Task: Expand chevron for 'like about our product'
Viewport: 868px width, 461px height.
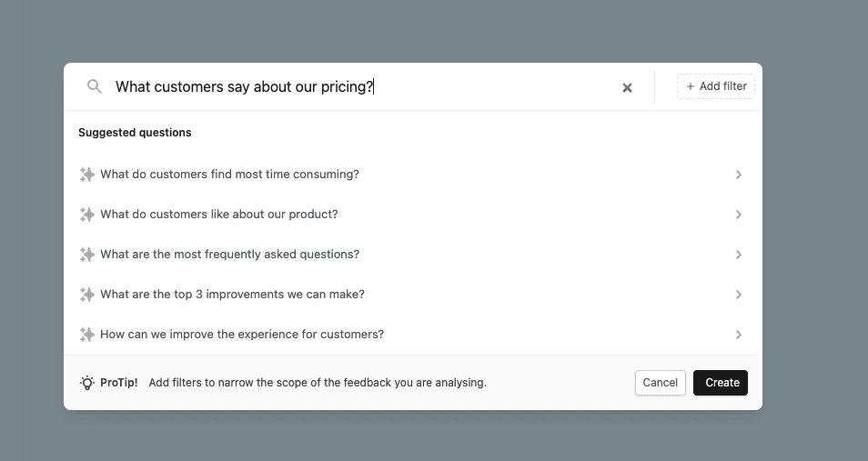Action: [x=738, y=215]
